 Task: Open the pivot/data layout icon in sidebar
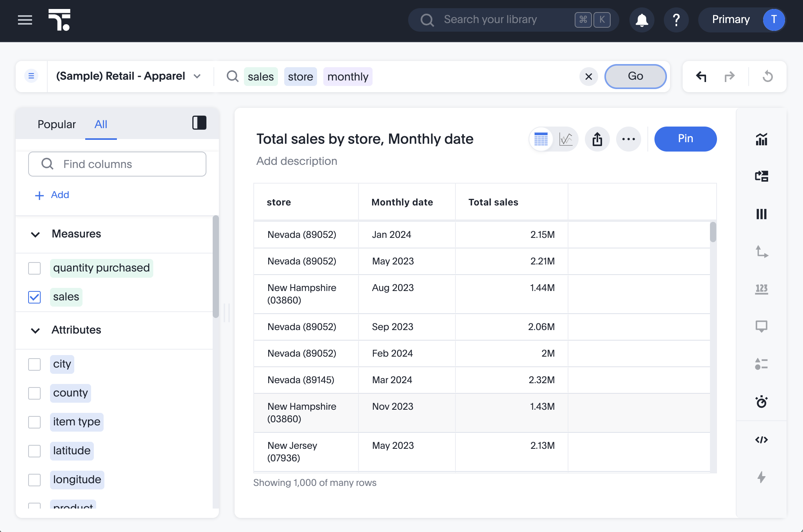762,176
